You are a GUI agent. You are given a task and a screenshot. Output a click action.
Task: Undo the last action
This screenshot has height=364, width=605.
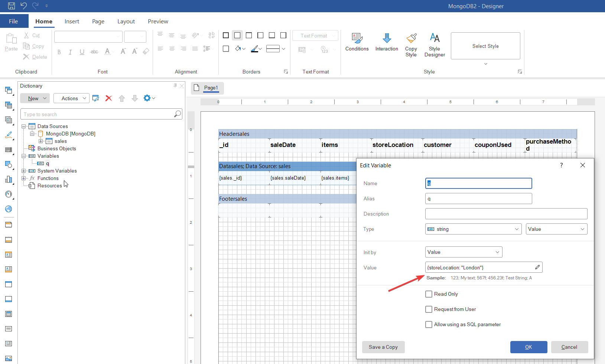23,6
